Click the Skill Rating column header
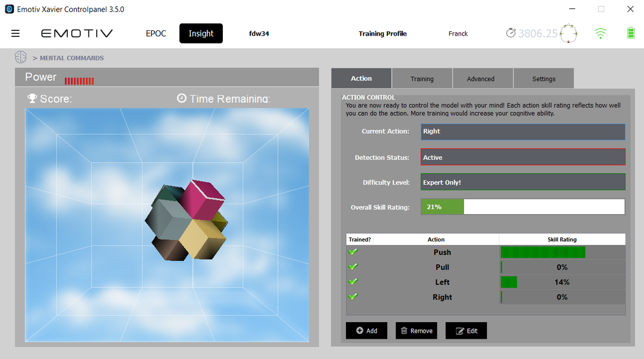Viewport: 644px width, 359px height. (562, 240)
